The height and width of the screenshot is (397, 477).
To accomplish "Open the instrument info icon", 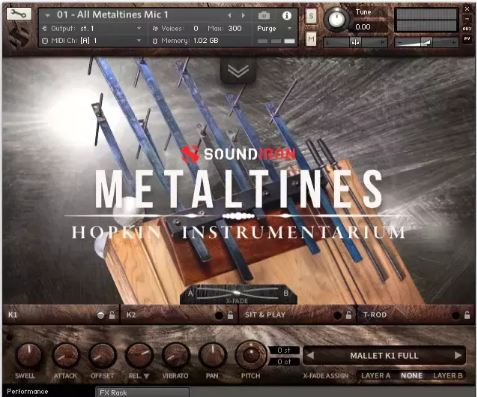I will click(287, 15).
